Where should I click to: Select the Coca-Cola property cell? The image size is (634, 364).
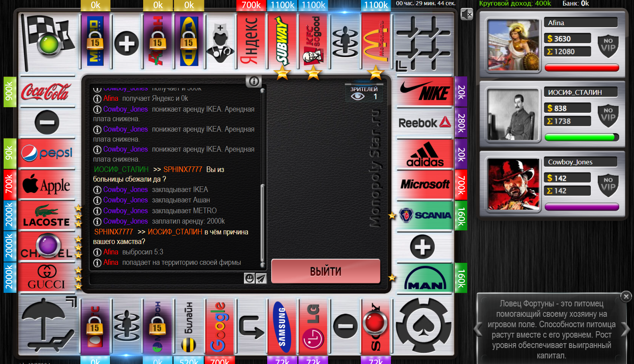tap(46, 92)
